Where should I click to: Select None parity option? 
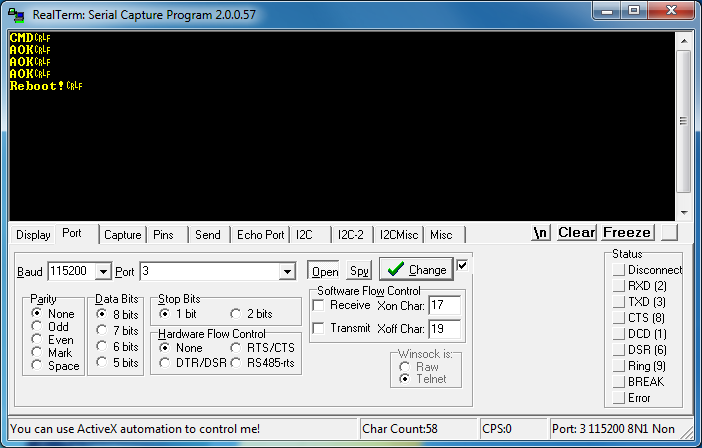pos(53,314)
